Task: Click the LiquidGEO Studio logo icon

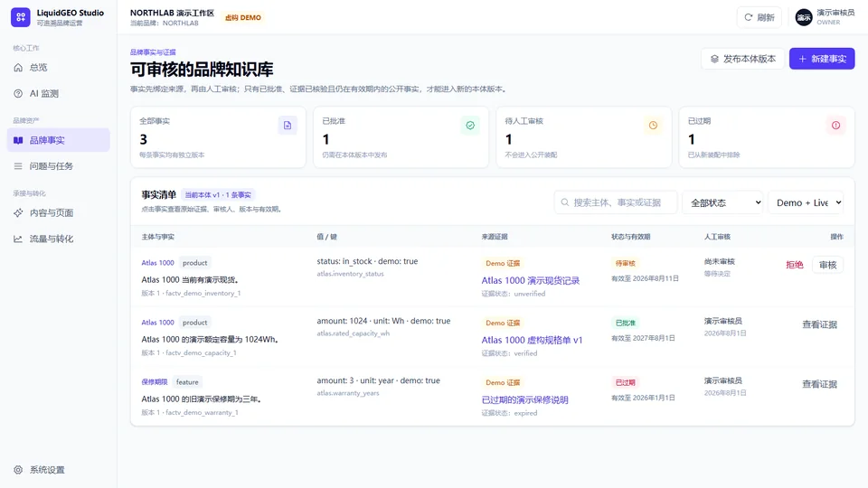Action: 21,17
